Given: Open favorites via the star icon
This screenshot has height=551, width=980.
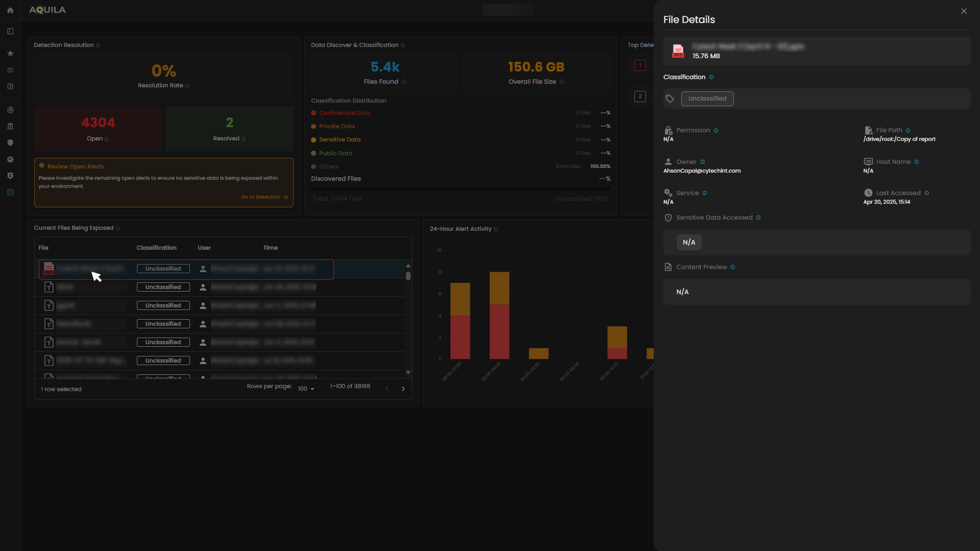Looking at the screenshot, I should pos(10,53).
